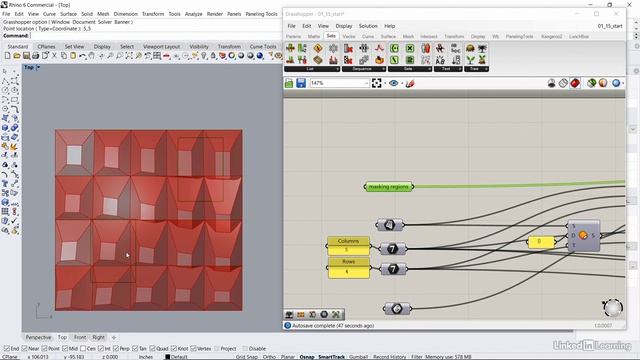
Task: Toggle the End osnap checkbox
Action: tap(7, 349)
